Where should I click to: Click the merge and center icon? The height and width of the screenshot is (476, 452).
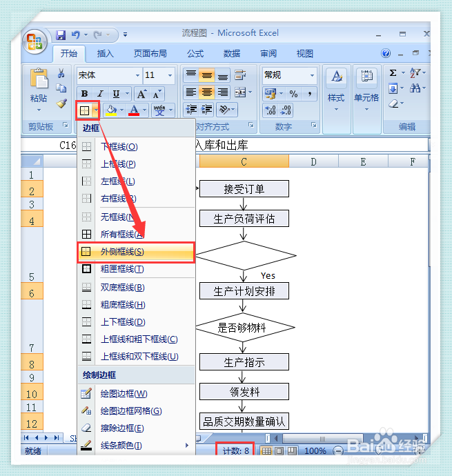[x=240, y=92]
